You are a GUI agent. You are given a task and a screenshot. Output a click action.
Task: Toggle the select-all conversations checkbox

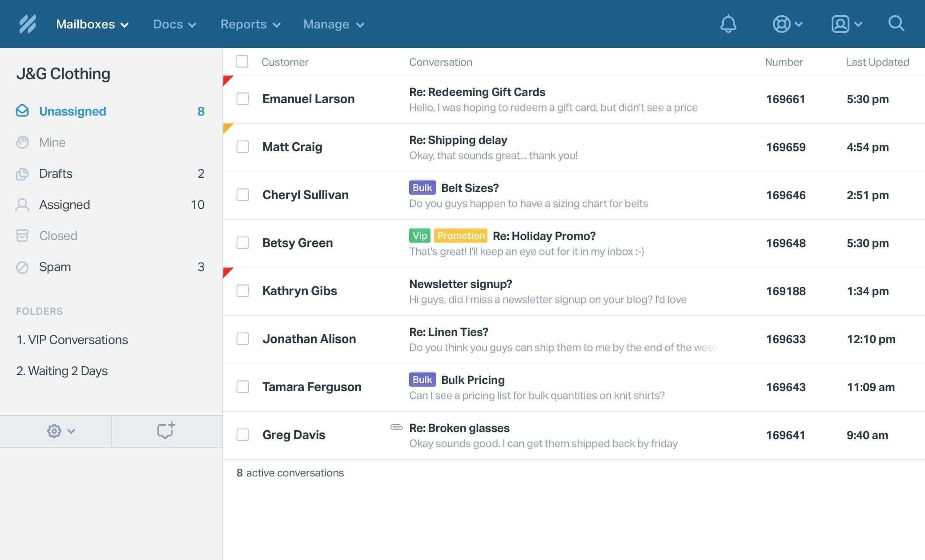tap(242, 61)
